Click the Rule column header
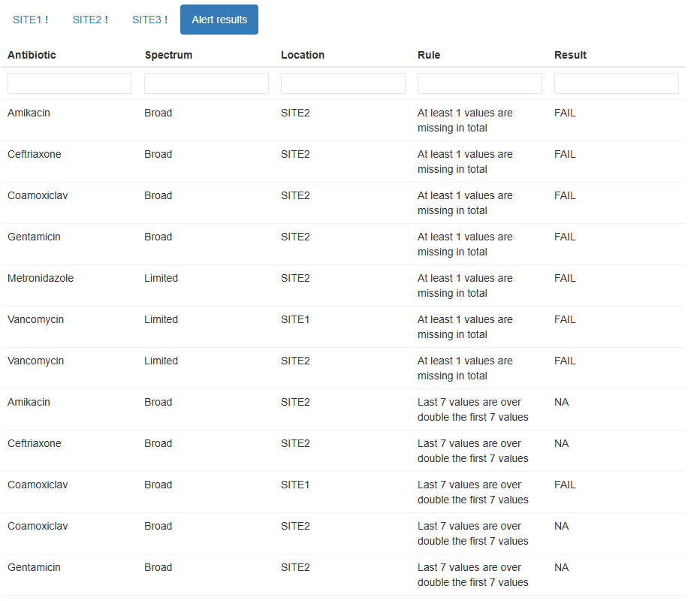This screenshot has height=601, width=700. (x=429, y=55)
